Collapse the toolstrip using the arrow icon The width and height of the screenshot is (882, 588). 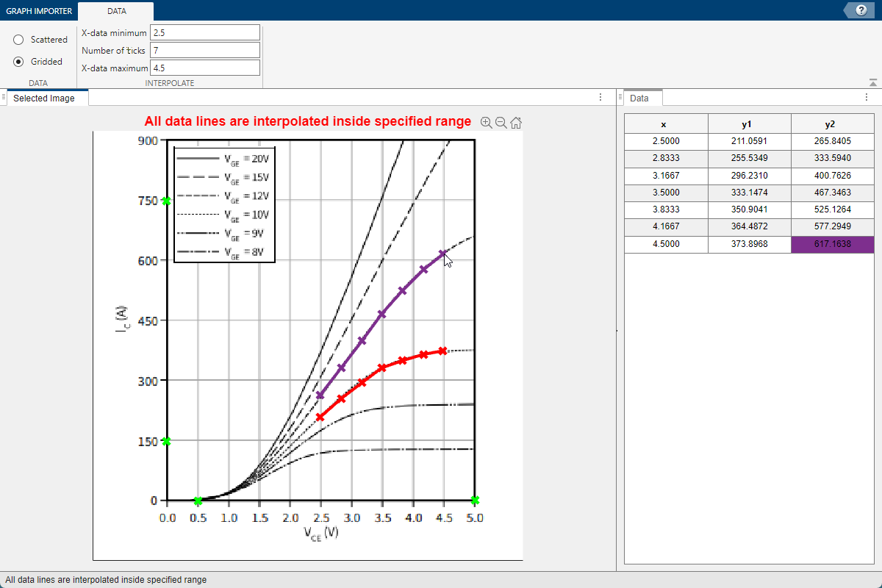(x=872, y=83)
